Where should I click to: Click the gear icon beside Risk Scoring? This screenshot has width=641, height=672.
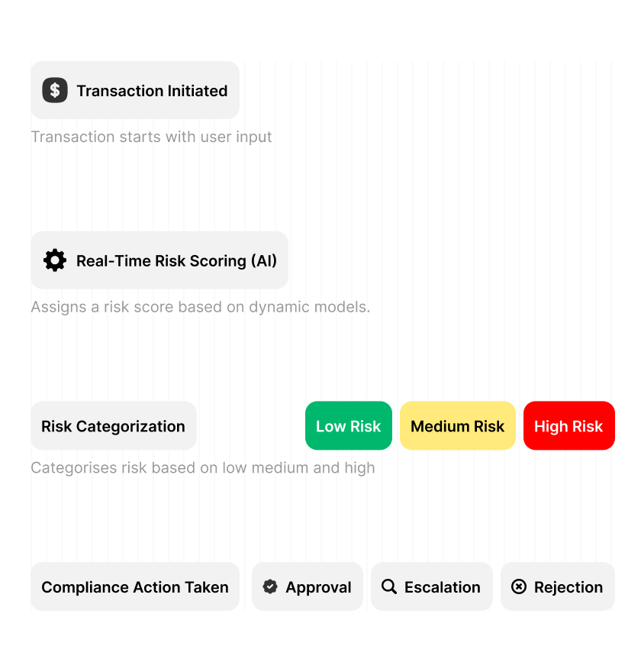[55, 260]
